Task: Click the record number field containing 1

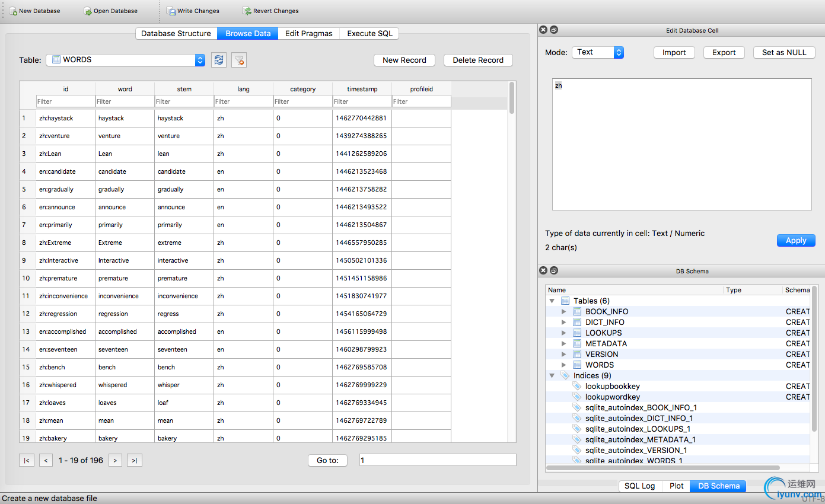Action: click(x=438, y=460)
